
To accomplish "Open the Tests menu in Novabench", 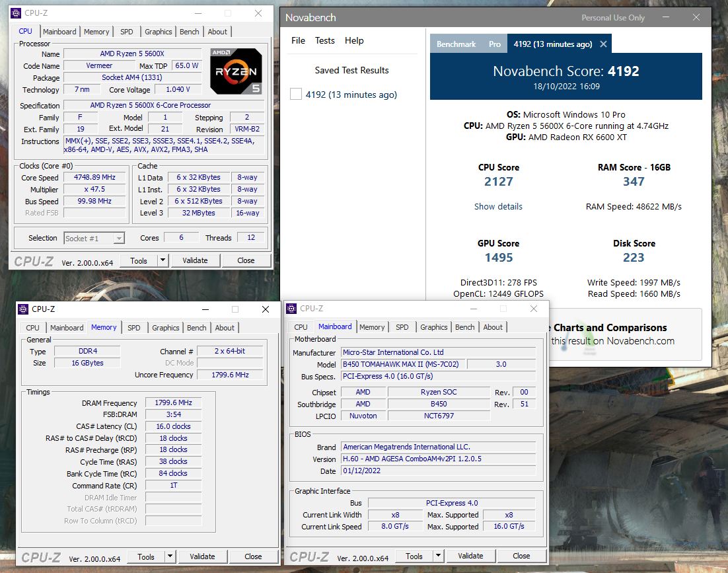I will tap(324, 41).
